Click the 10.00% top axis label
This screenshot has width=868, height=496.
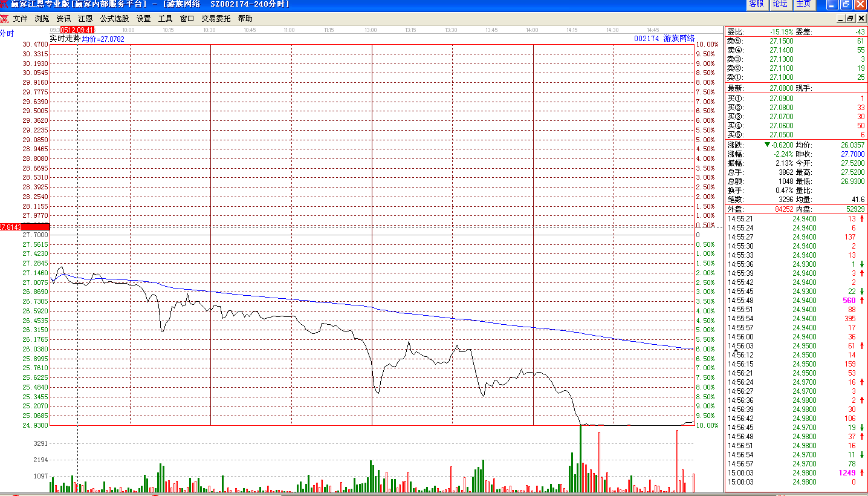[x=707, y=44]
